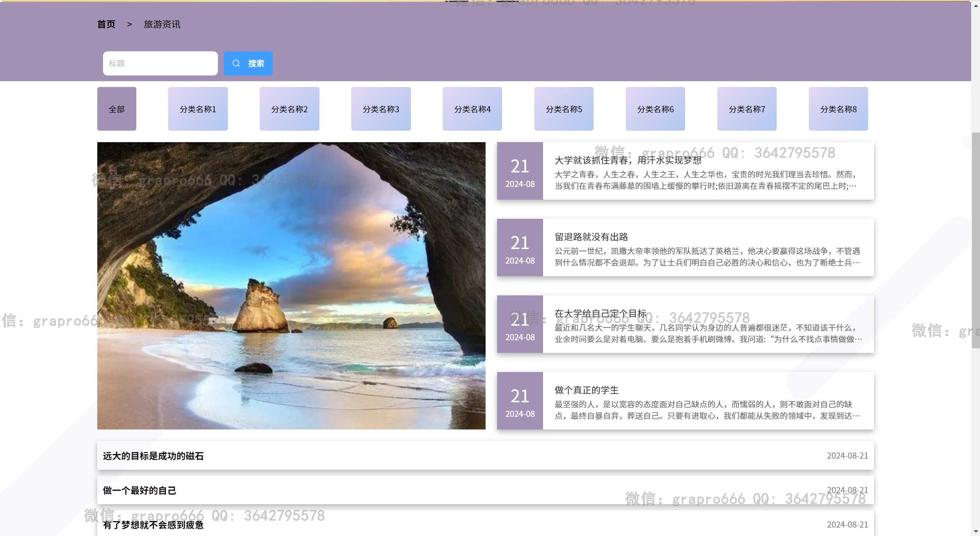Image resolution: width=980 pixels, height=536 pixels.
Task: Go to 首页 breadcrumb link
Action: point(106,25)
